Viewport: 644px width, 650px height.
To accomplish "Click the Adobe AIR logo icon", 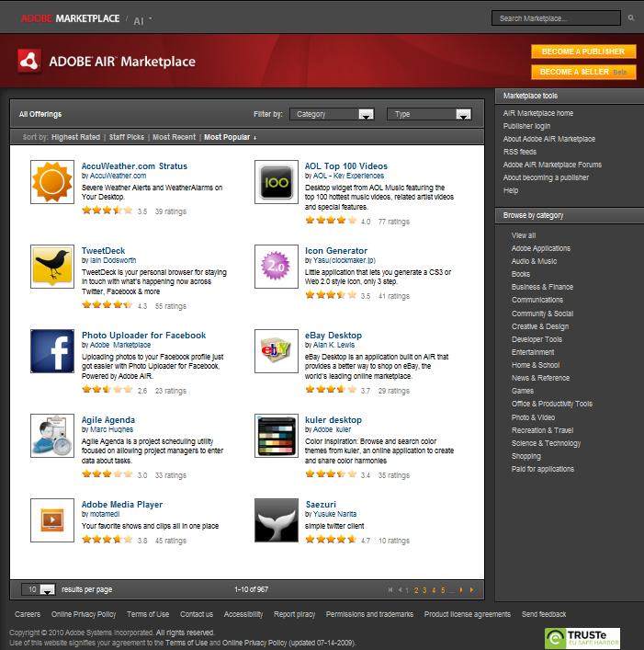I will point(29,62).
